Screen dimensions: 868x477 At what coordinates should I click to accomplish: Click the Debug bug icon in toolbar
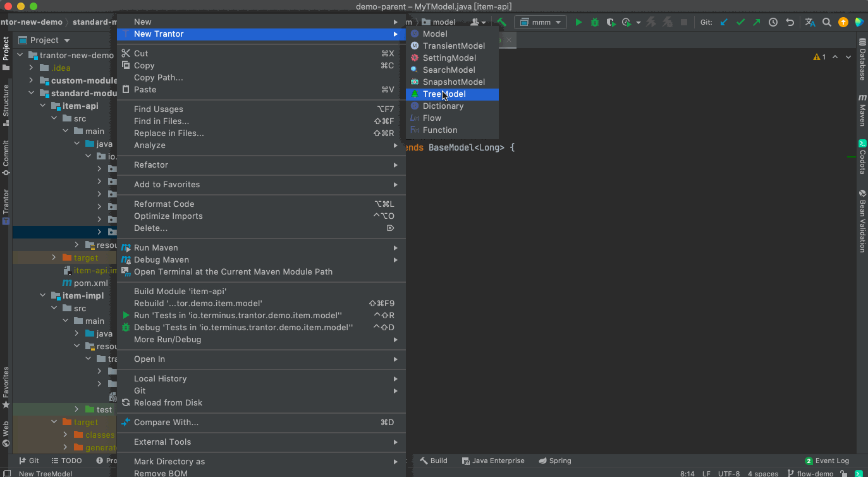pos(595,22)
